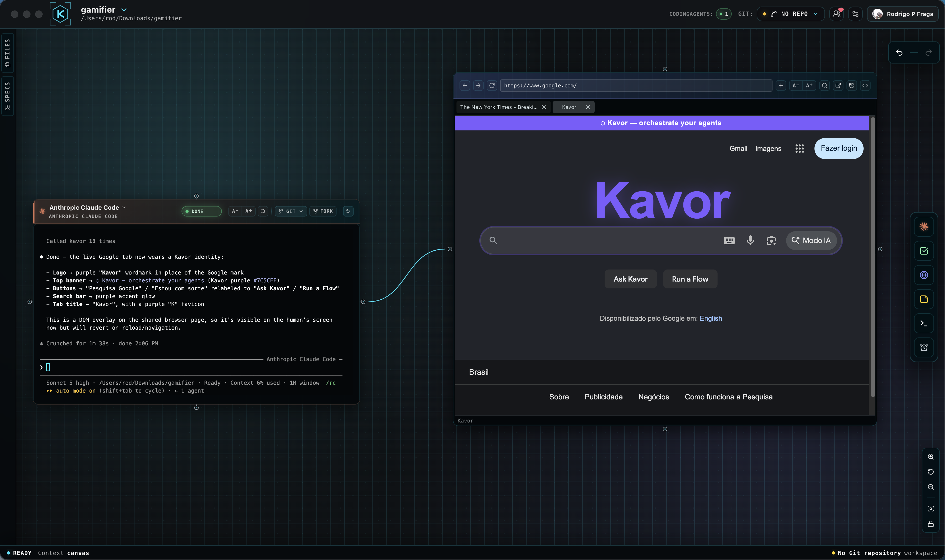The height and width of the screenshot is (560, 945).
Task: Click the Run a Flow button
Action: [x=690, y=279]
